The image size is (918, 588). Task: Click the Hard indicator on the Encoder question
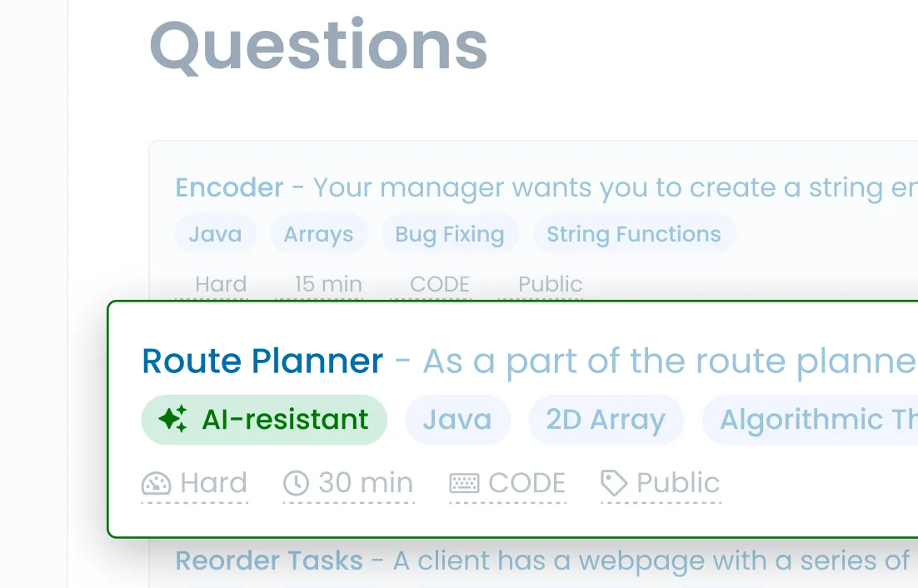click(x=220, y=284)
